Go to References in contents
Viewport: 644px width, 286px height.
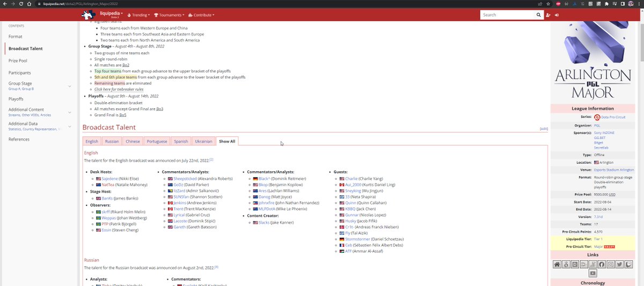[x=19, y=139]
